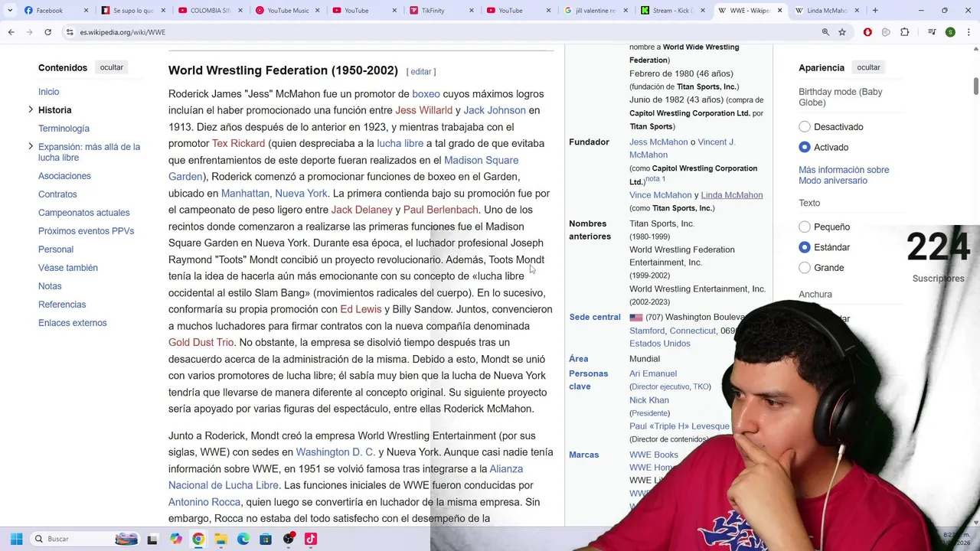
Task: Hide the Apariencia panel with ocultar
Action: 868,67
